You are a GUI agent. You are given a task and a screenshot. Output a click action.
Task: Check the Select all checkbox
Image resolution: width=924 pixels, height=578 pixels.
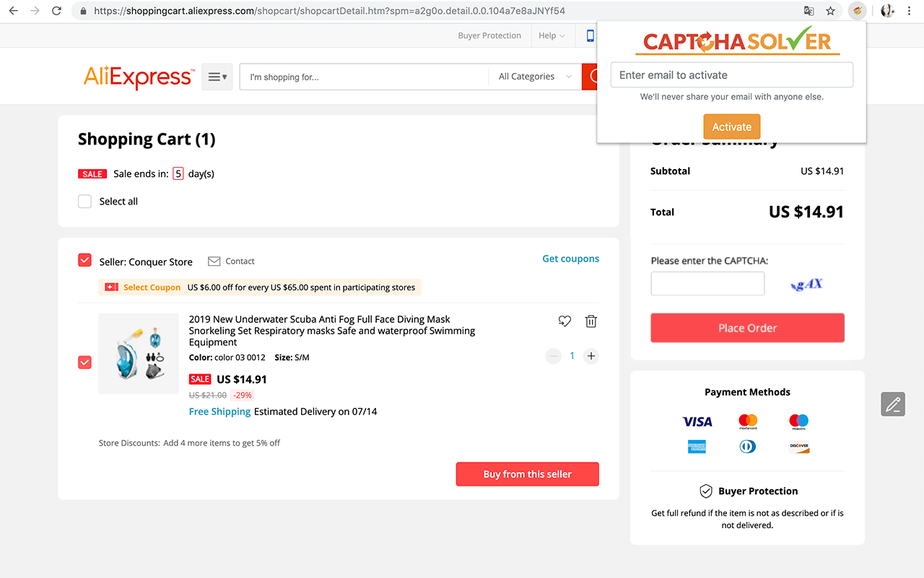[x=85, y=202]
